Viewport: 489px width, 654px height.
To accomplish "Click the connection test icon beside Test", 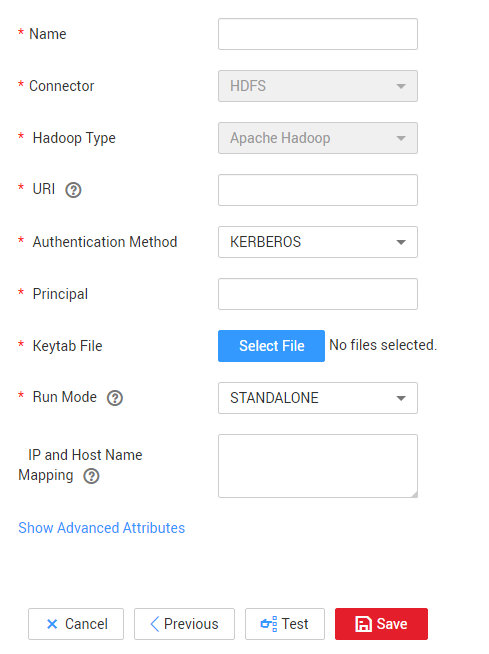I will [x=269, y=624].
